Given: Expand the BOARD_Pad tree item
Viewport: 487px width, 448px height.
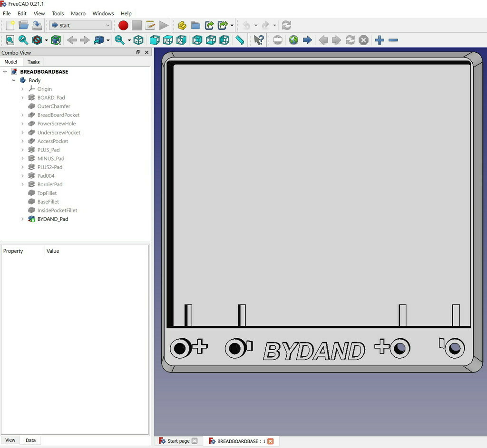Looking at the screenshot, I should coord(22,98).
